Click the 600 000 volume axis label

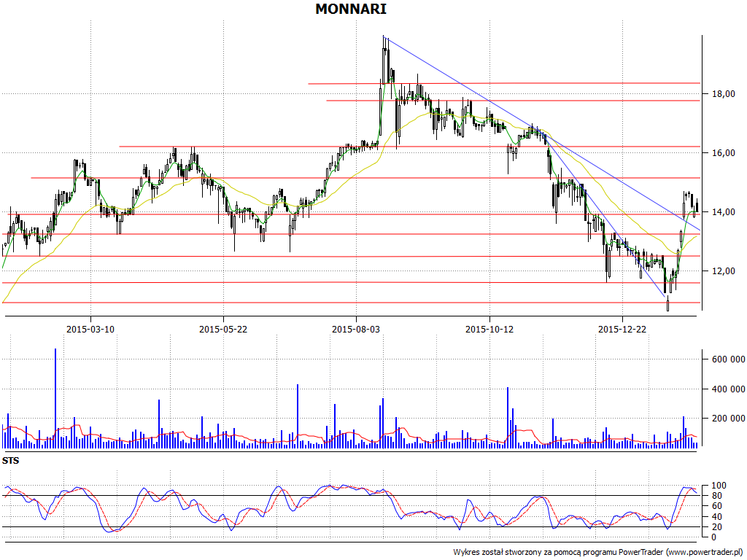click(x=728, y=359)
